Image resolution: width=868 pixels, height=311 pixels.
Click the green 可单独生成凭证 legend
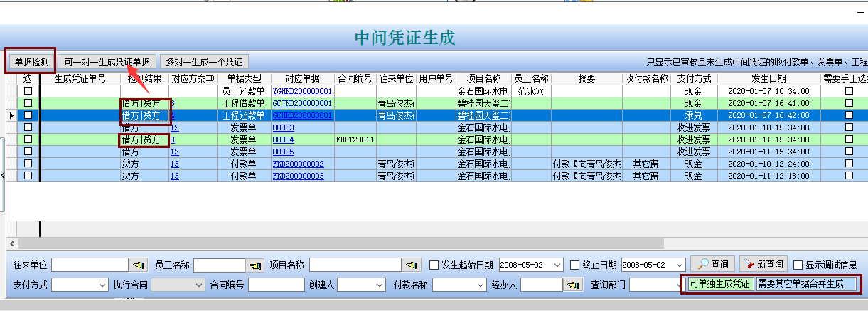[719, 285]
